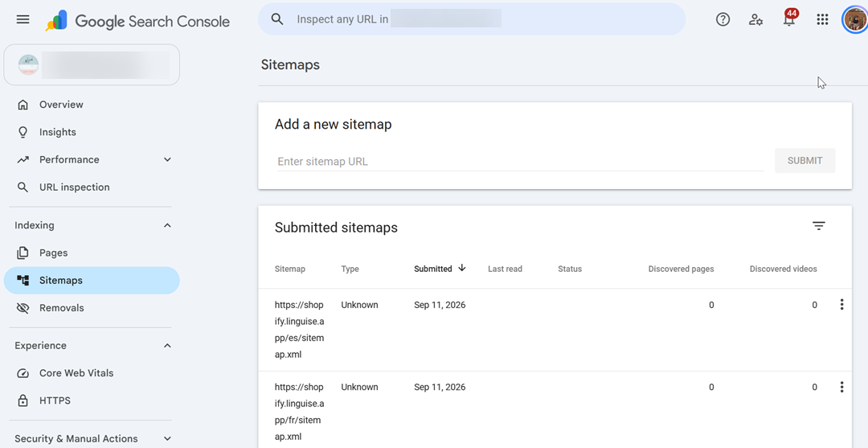Collapse the Indexing section
Screen dimensions: 868x448
[x=168, y=225]
